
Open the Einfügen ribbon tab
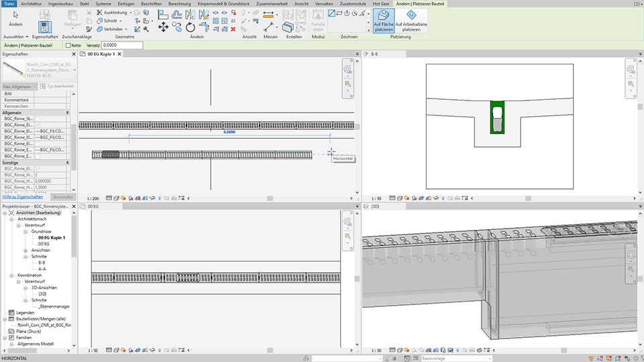pyautogui.click(x=125, y=3)
